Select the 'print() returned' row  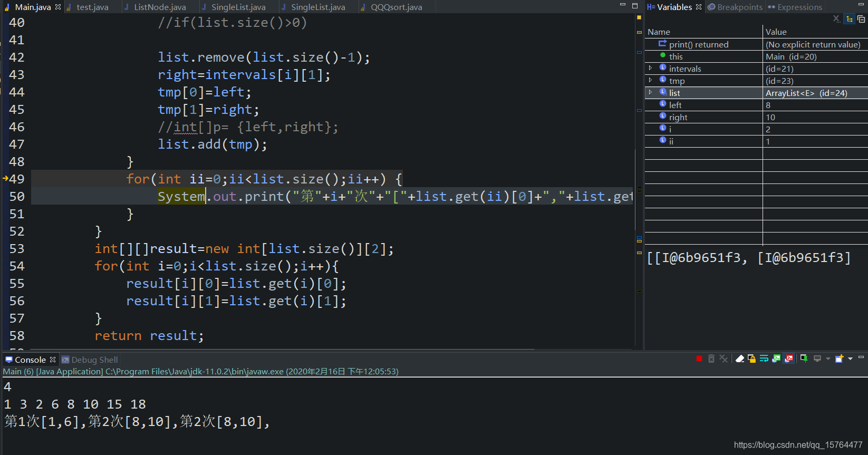(x=756, y=44)
